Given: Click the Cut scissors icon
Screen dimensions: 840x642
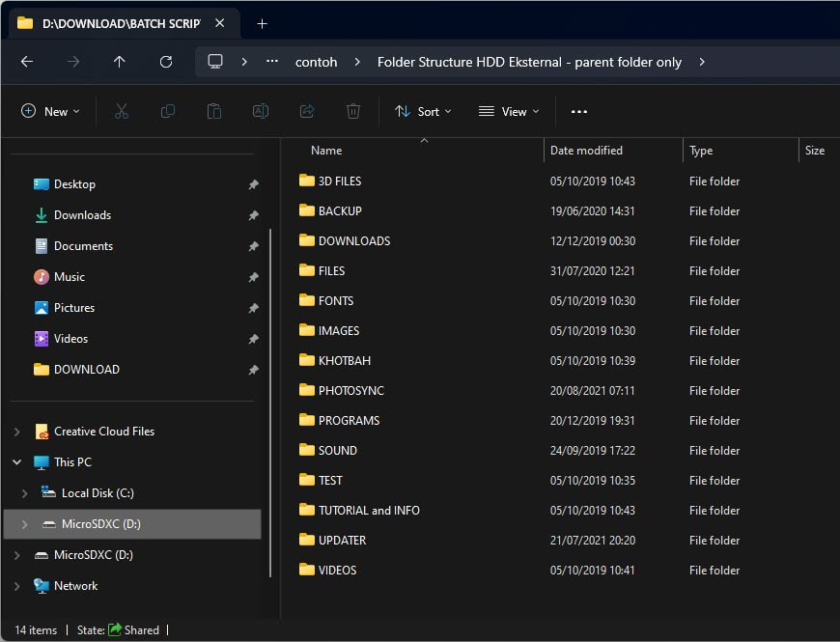Looking at the screenshot, I should (122, 111).
